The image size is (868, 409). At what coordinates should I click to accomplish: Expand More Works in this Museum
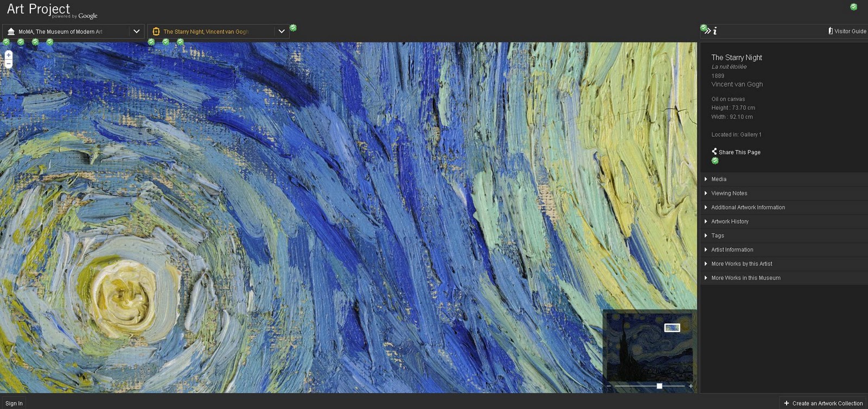pyautogui.click(x=784, y=278)
